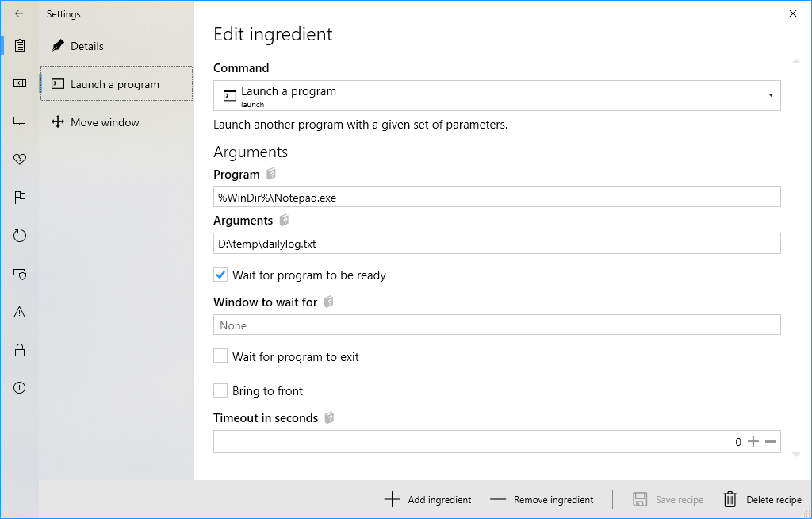The height and width of the screenshot is (519, 812).
Task: Go back with the arrow beside Settings
Action: [19, 14]
